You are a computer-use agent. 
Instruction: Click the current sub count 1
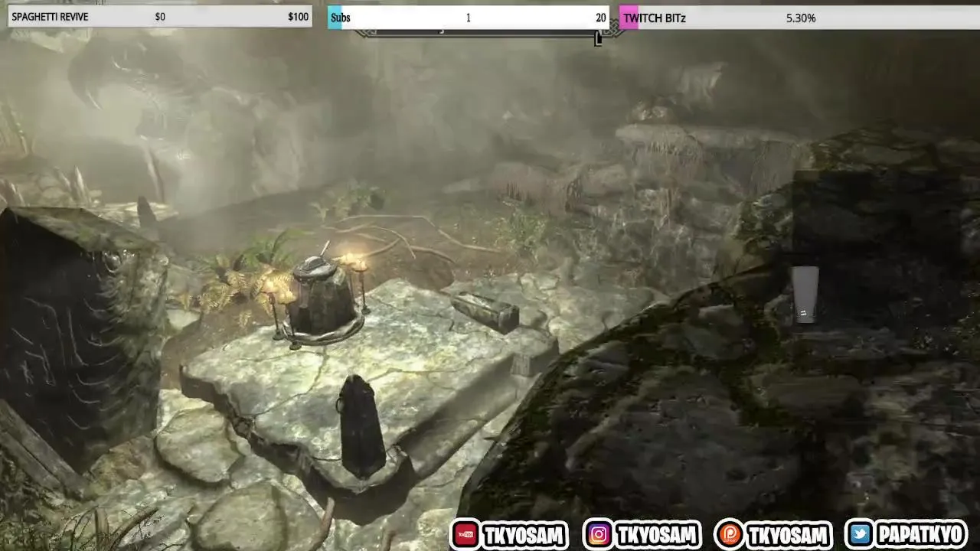point(469,18)
